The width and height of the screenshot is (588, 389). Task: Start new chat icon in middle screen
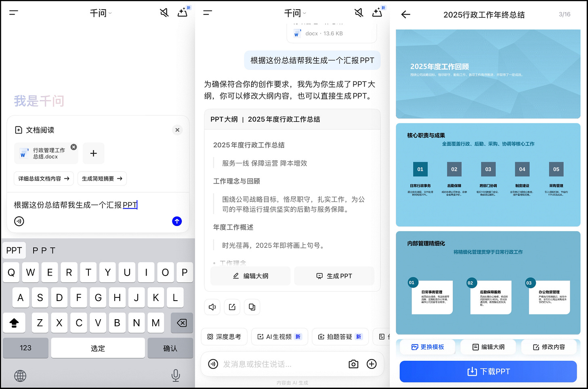coord(378,13)
